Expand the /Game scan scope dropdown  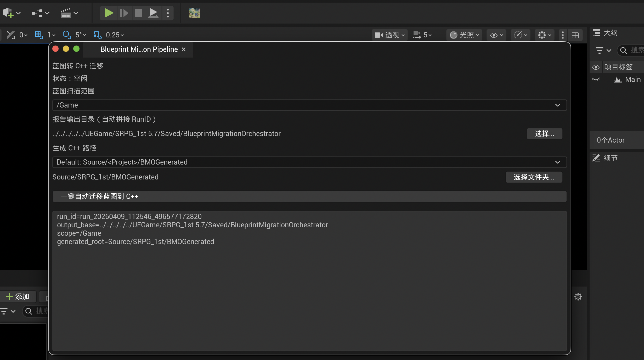[309, 105]
